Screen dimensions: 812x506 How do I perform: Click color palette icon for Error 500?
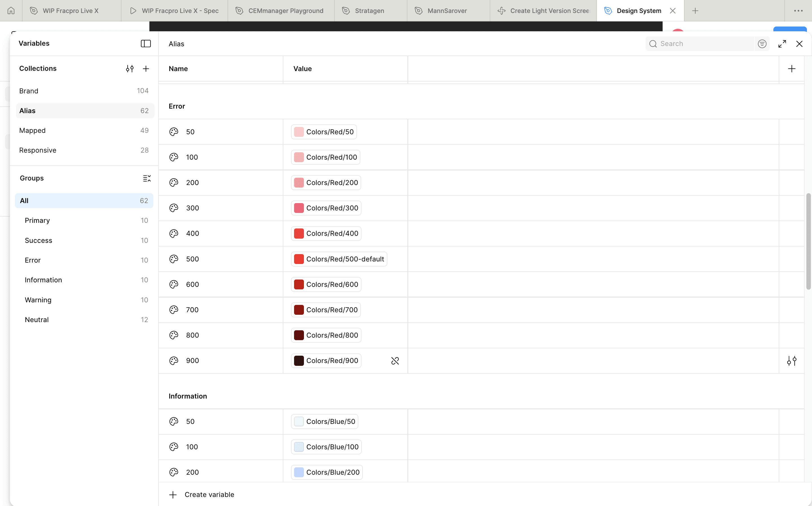click(174, 259)
